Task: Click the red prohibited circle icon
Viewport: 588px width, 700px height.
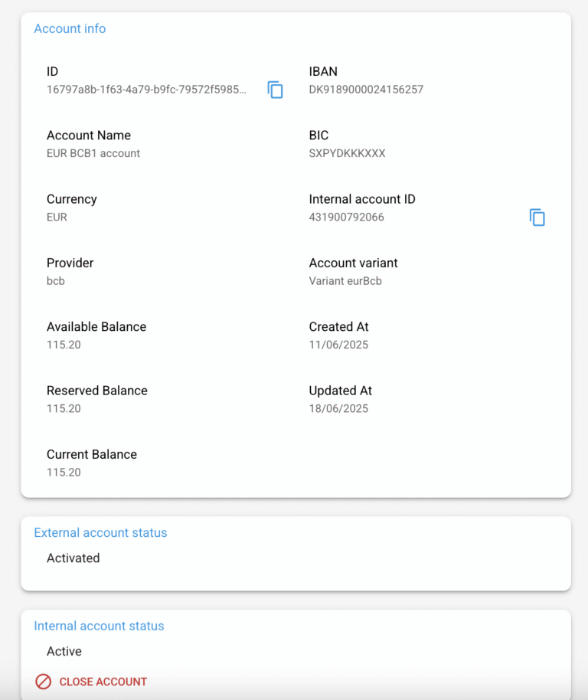Action: click(44, 682)
